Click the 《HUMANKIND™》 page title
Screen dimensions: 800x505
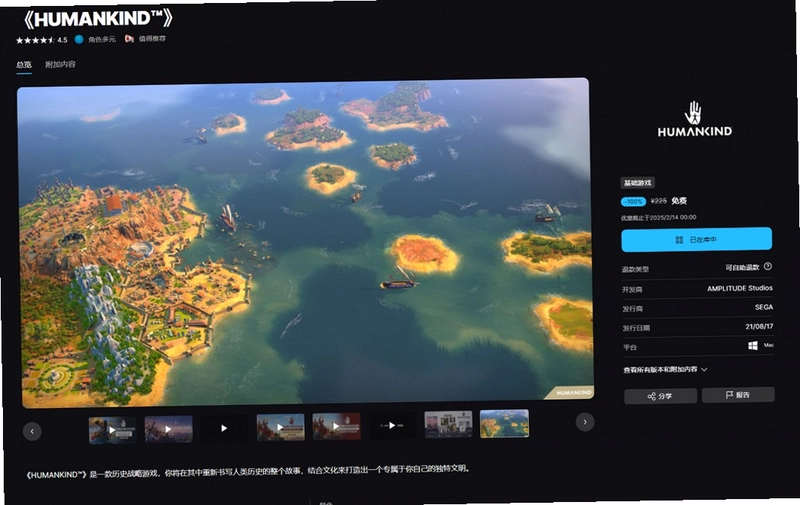[98, 19]
